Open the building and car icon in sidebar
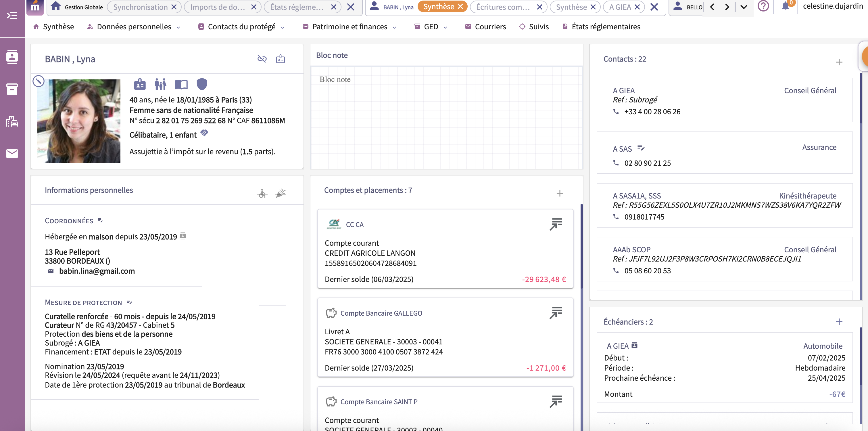Screen dimensions: 868x431 point(12,121)
